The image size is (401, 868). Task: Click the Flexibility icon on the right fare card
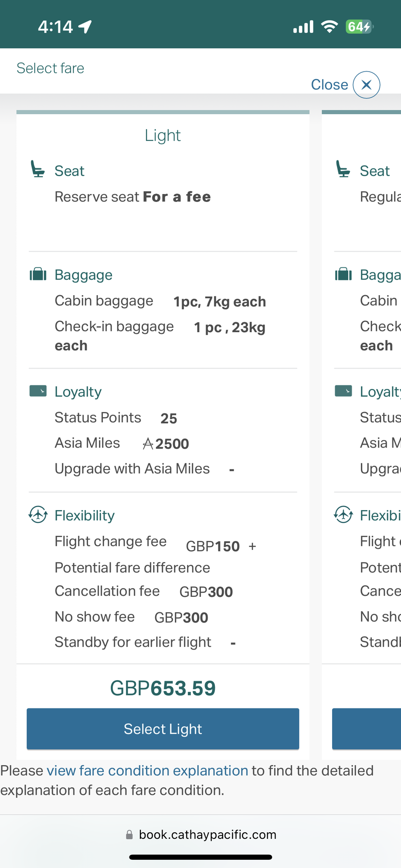pyautogui.click(x=343, y=514)
